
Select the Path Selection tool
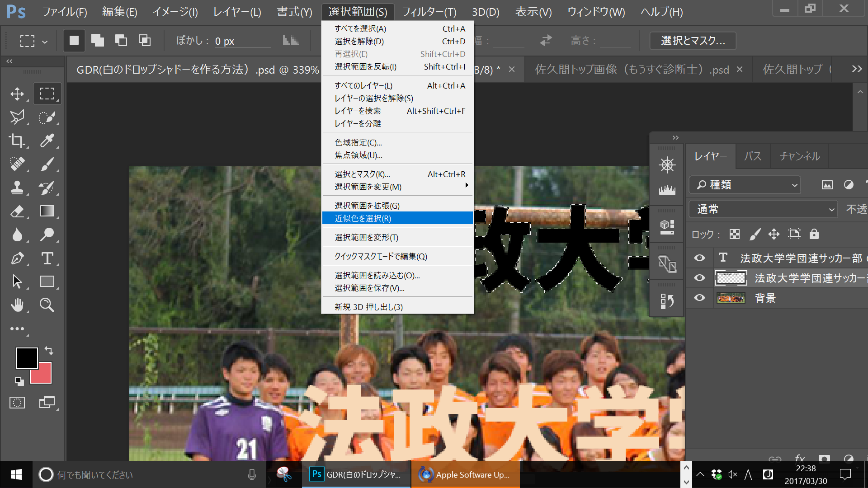point(17,282)
